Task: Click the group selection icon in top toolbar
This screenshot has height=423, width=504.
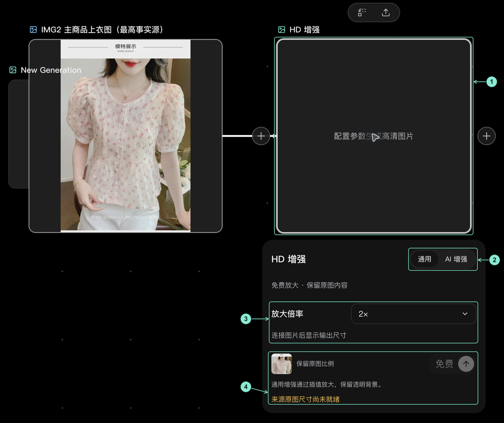Action: [362, 13]
